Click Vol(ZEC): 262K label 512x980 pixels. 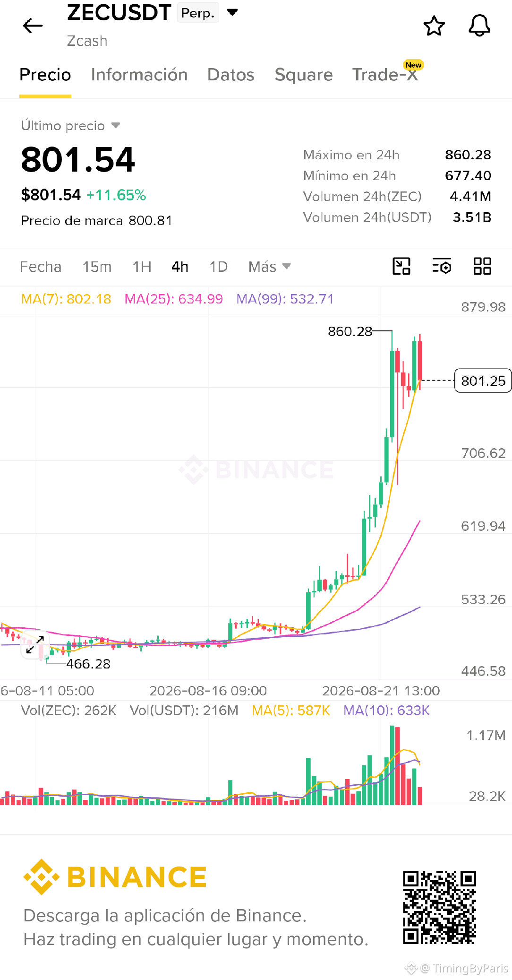point(69,711)
